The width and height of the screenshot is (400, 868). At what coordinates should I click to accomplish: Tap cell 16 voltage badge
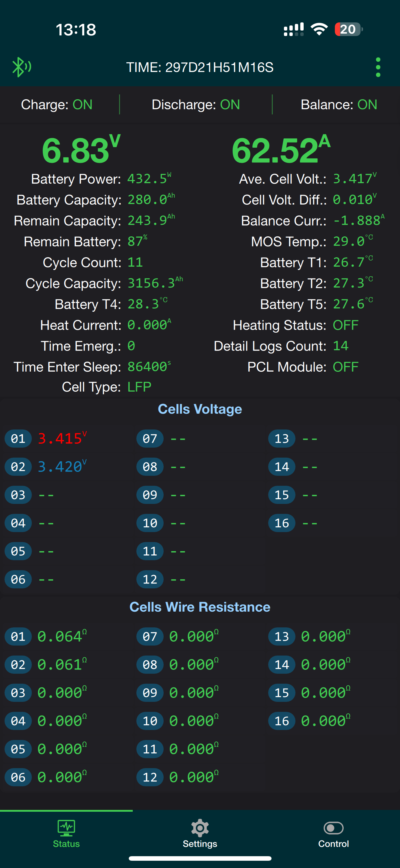pos(282,523)
